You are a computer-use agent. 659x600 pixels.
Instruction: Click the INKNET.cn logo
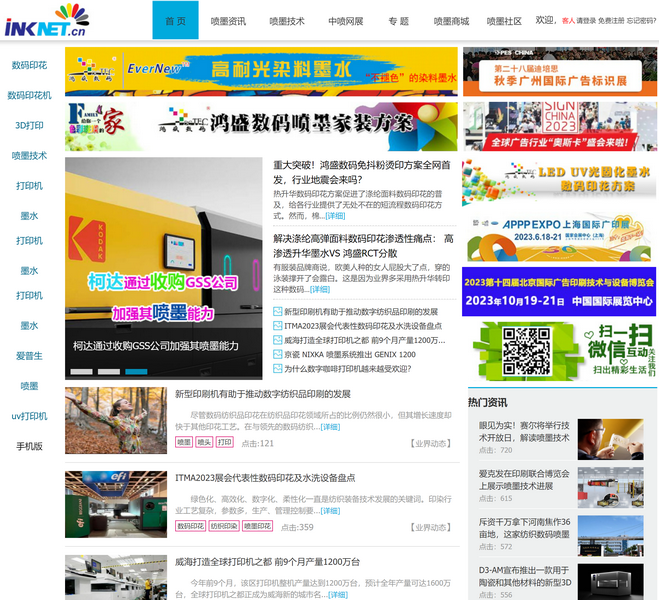pyautogui.click(x=46, y=20)
